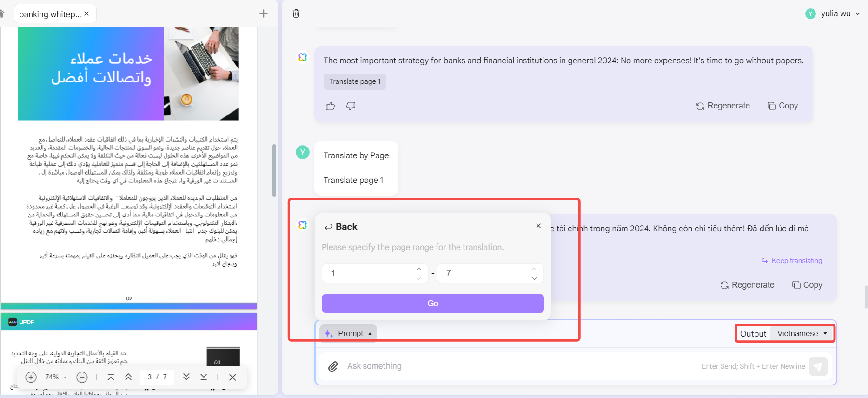
Task: Go to first page icon
Action: pos(111,377)
